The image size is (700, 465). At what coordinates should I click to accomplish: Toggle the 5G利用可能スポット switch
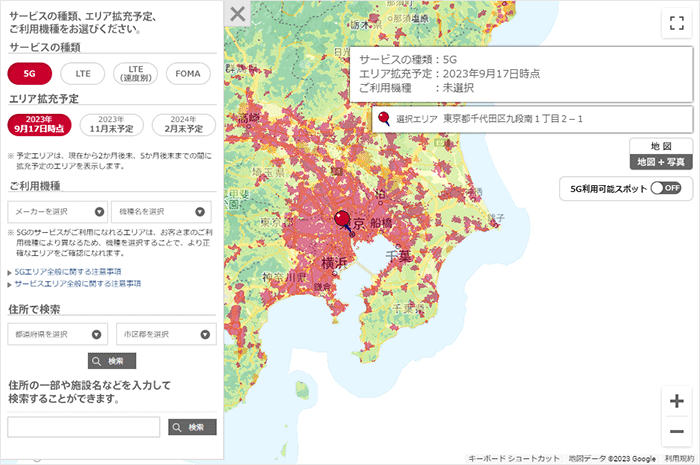tap(666, 188)
